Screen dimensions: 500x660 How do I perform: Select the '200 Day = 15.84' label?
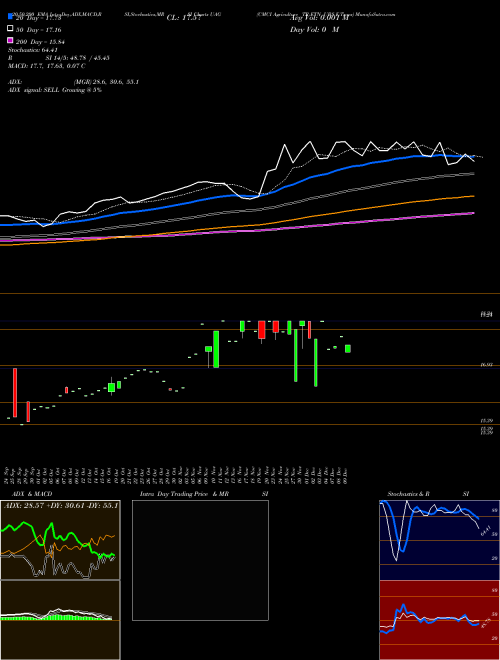pos(40,42)
